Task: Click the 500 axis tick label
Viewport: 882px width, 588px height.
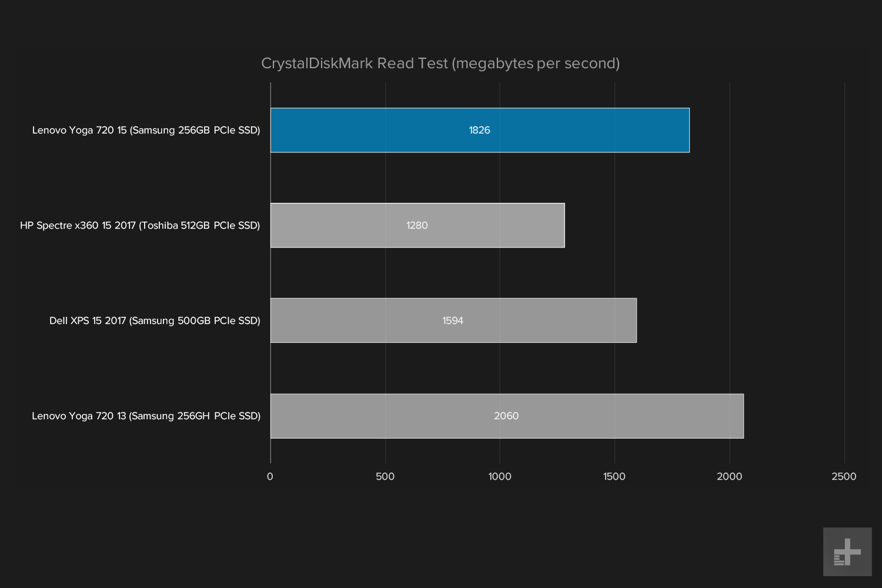Action: pyautogui.click(x=385, y=476)
